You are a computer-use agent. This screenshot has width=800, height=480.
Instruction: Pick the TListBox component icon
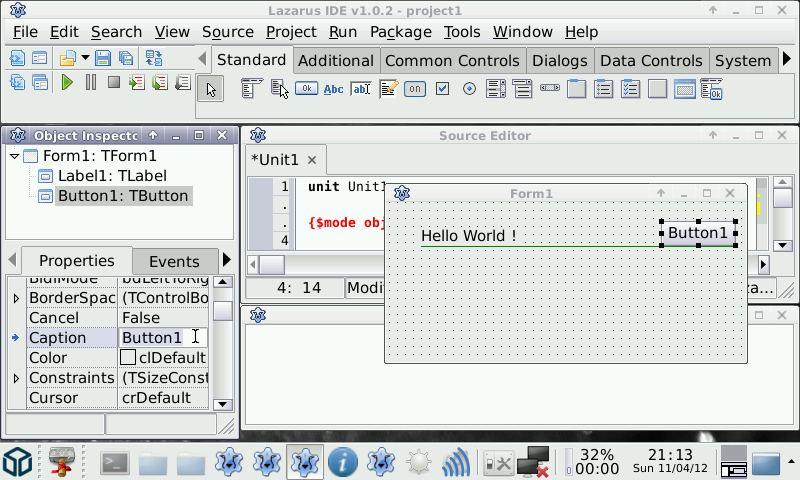pos(496,89)
